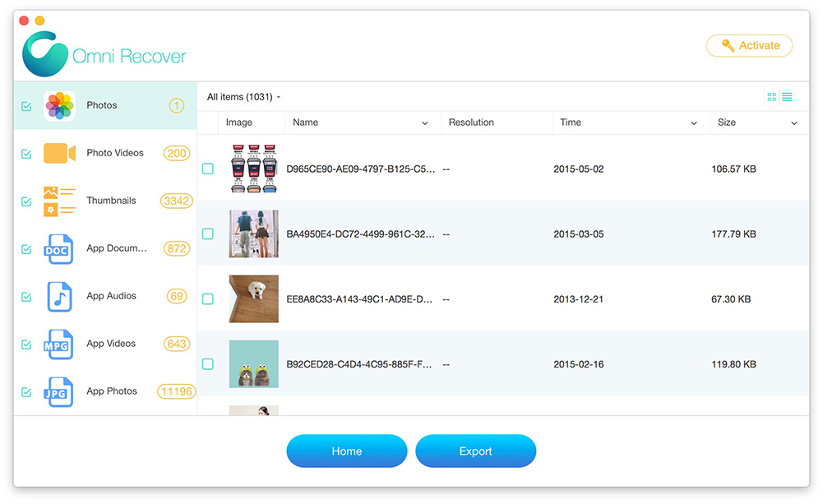Uncheck the App Audios category checkbox
Viewport: 823px width, 504px height.
pyautogui.click(x=26, y=297)
